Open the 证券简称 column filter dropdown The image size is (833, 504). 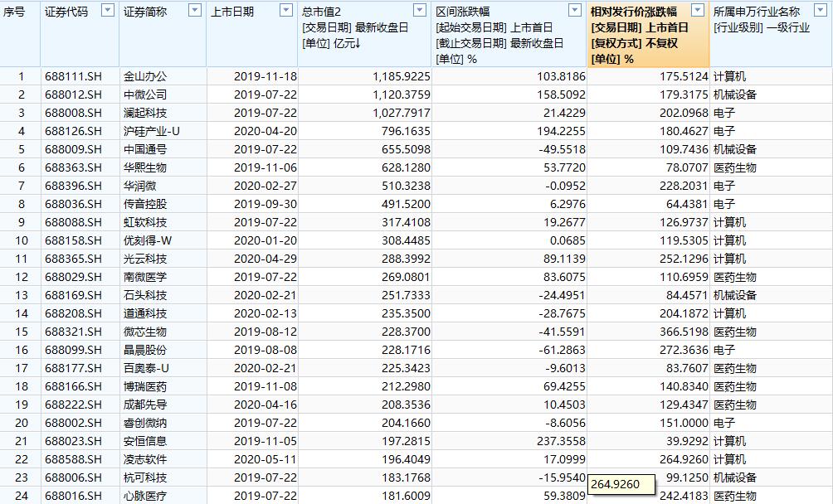pyautogui.click(x=195, y=10)
